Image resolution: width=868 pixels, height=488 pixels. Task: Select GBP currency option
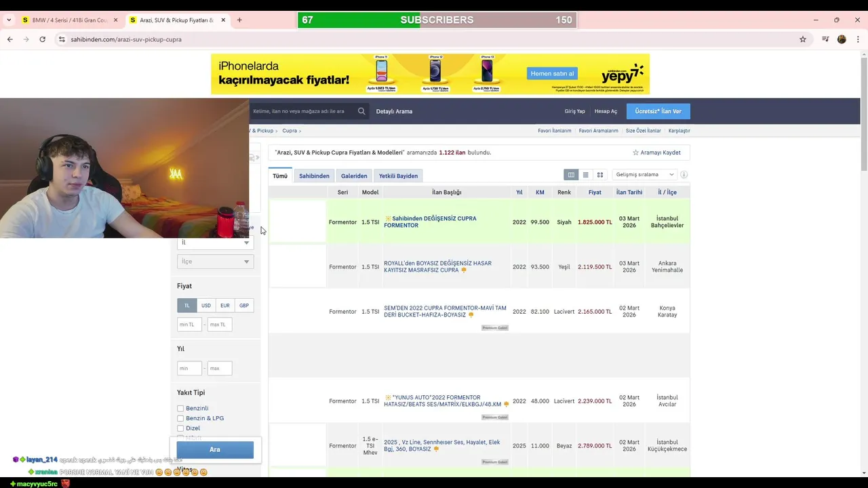point(244,306)
